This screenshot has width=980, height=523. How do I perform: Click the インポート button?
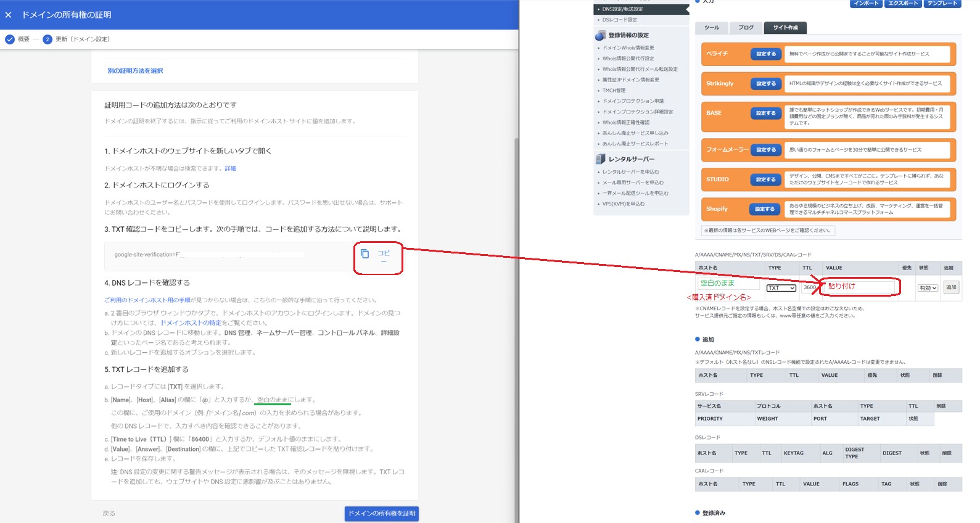pos(866,4)
